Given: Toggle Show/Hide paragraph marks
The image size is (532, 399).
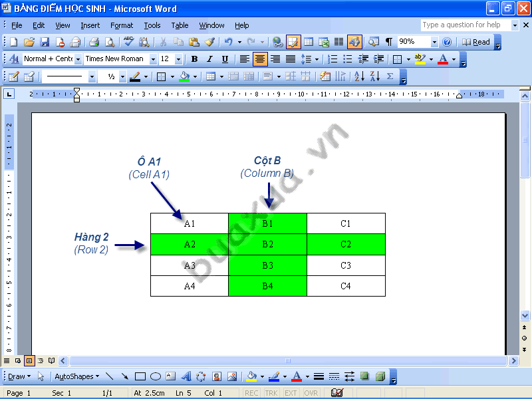Looking at the screenshot, I should point(389,42).
